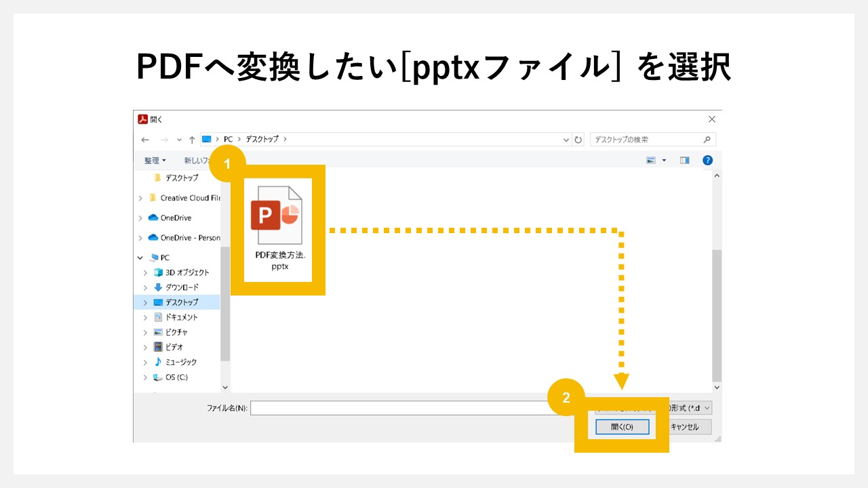
Task: Select the OneDrive cloud icon in the sidebar
Action: pyautogui.click(x=152, y=218)
